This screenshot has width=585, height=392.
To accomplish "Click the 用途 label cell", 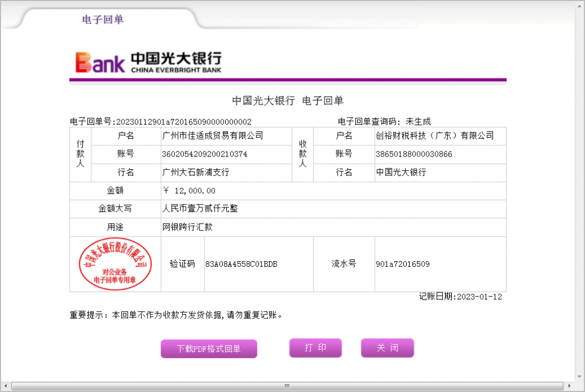I will click(x=115, y=227).
